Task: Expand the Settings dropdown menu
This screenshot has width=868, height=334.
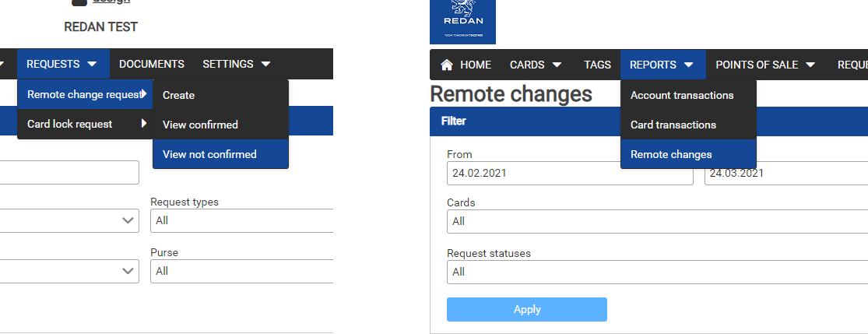Action: tap(237, 64)
